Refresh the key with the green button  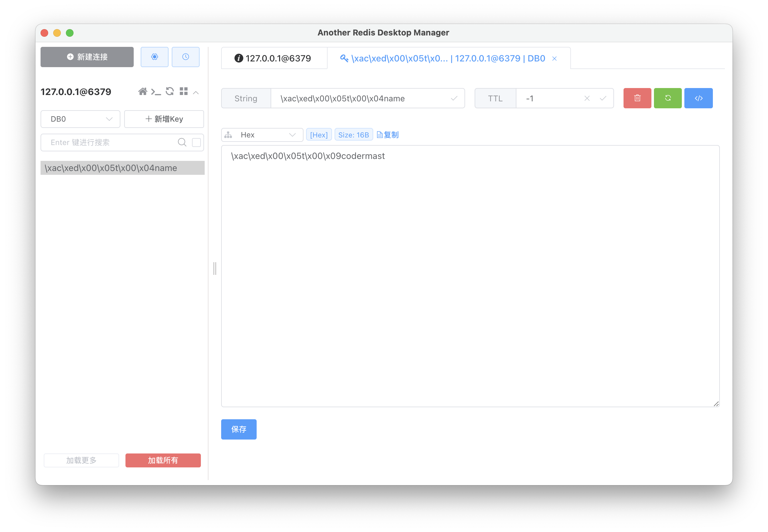[668, 98]
